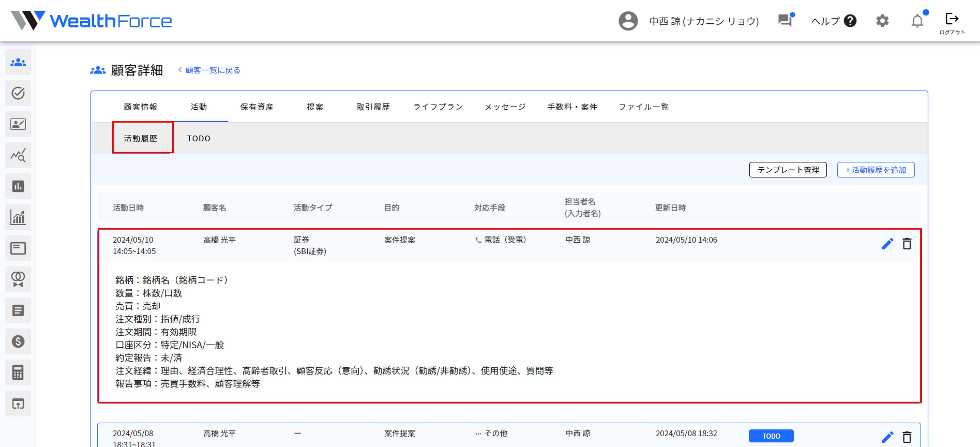The width and height of the screenshot is (980, 447).
Task: Click the blue TODO badge on 05/08 record
Action: coord(771,436)
